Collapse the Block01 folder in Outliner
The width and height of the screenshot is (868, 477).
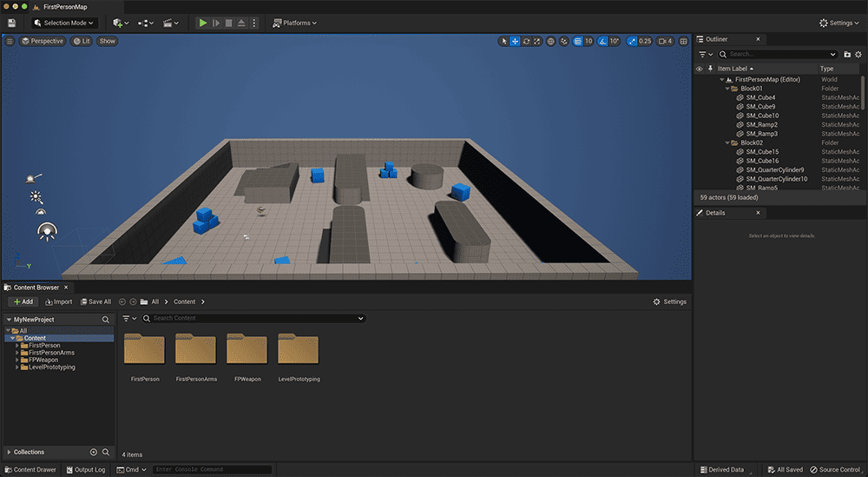pyautogui.click(x=727, y=89)
